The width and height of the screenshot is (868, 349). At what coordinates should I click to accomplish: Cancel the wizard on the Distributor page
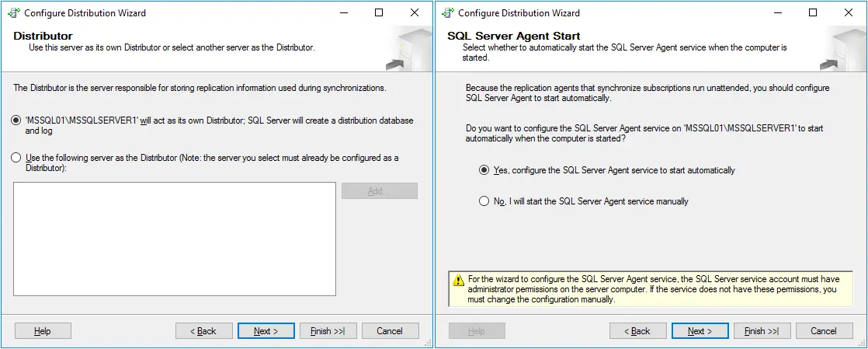pyautogui.click(x=390, y=331)
